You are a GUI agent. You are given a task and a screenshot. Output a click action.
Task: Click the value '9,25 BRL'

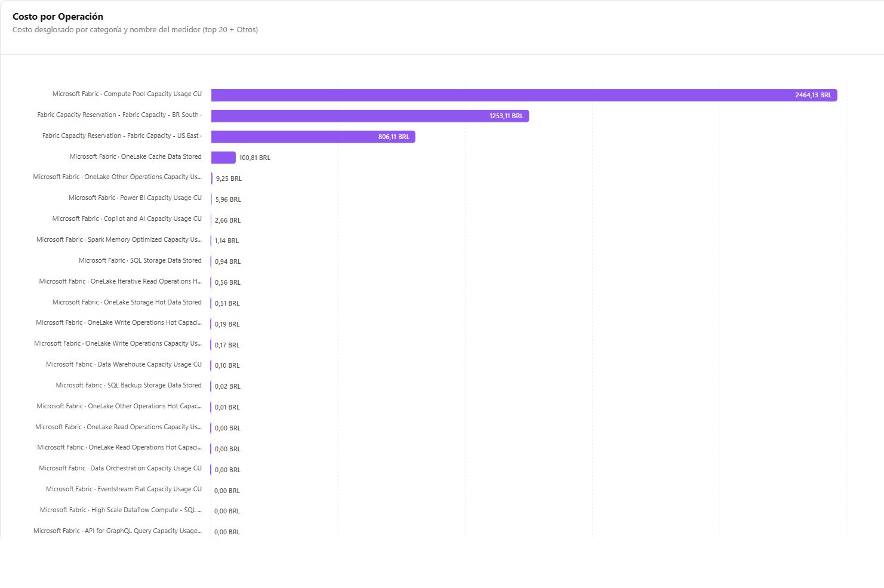coord(229,179)
